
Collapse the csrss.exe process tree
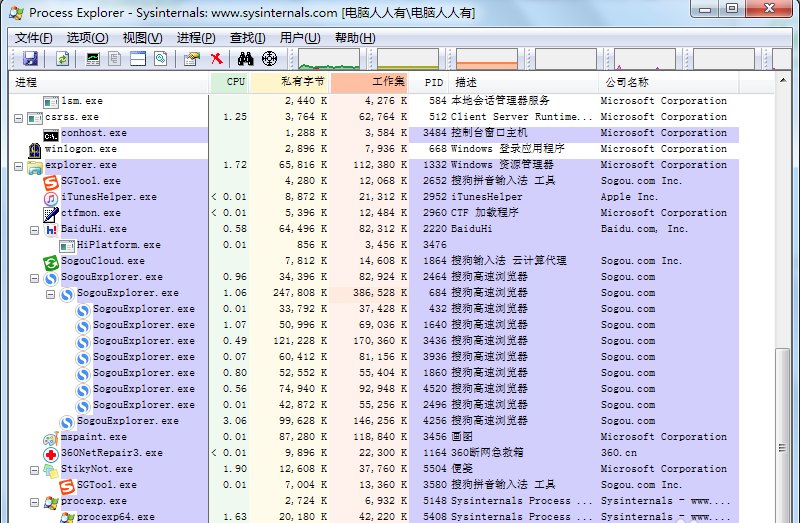(x=19, y=118)
